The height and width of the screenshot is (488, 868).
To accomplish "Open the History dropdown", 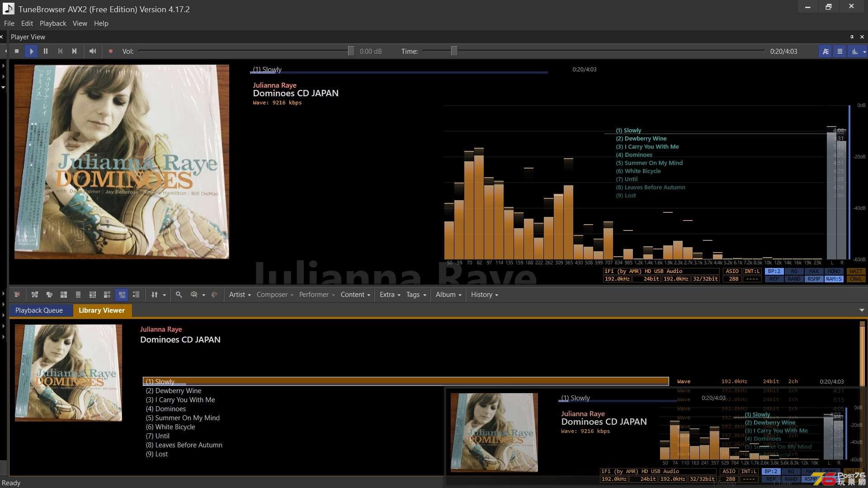I will pos(484,295).
